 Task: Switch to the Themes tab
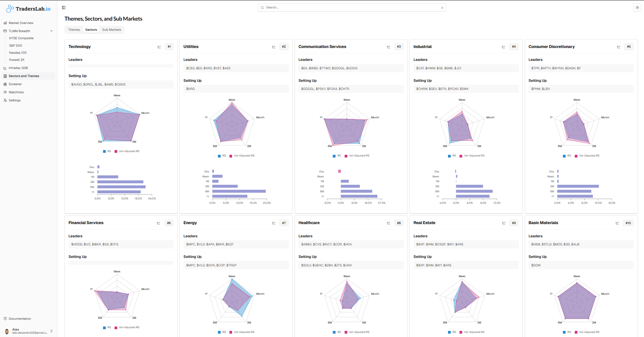[x=74, y=30]
